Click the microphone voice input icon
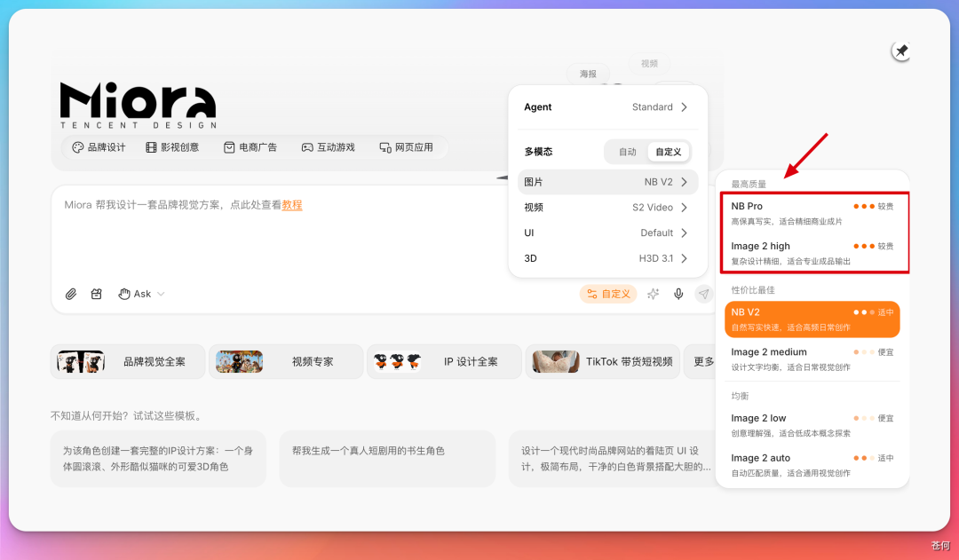959x560 pixels. 678,294
